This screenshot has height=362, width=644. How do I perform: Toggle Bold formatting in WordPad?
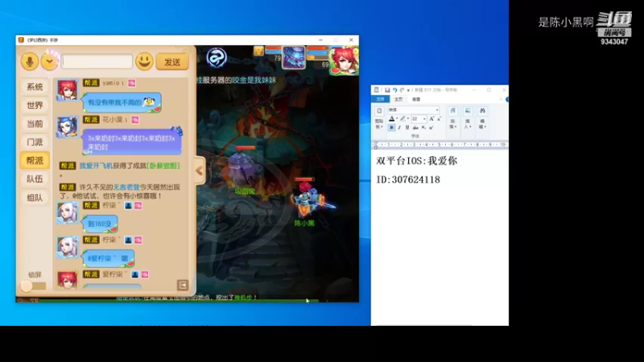coord(391,128)
